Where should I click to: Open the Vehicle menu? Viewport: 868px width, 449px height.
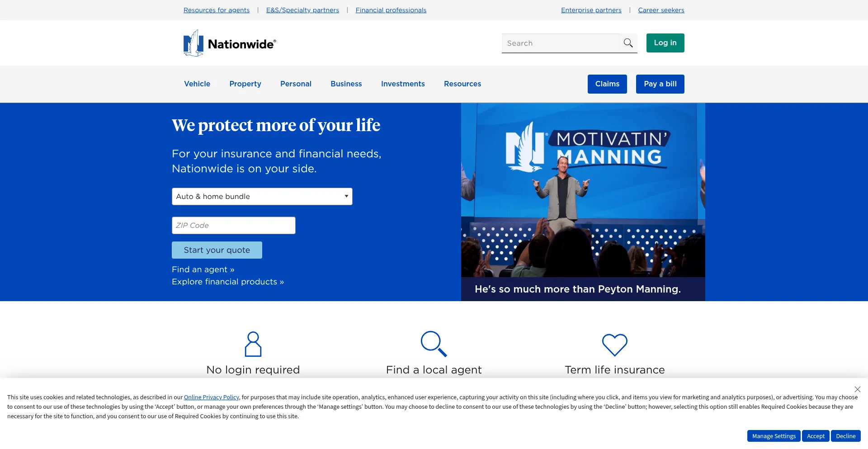coord(197,84)
